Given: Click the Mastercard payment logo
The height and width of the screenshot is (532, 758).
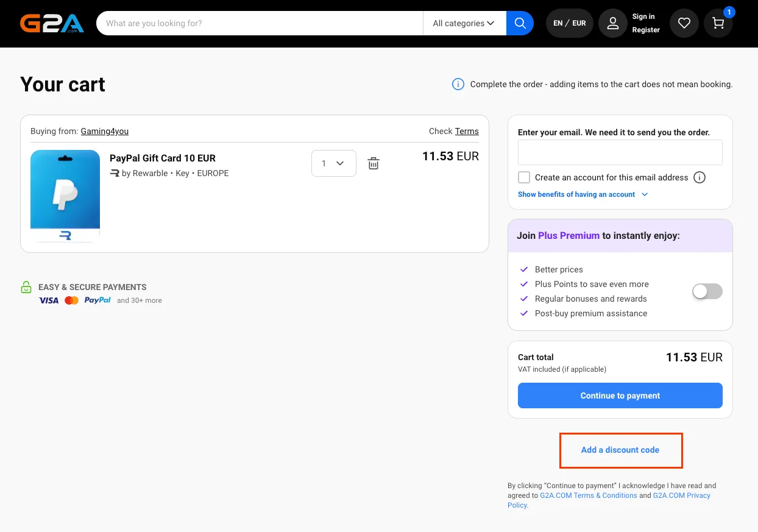Looking at the screenshot, I should [x=71, y=300].
